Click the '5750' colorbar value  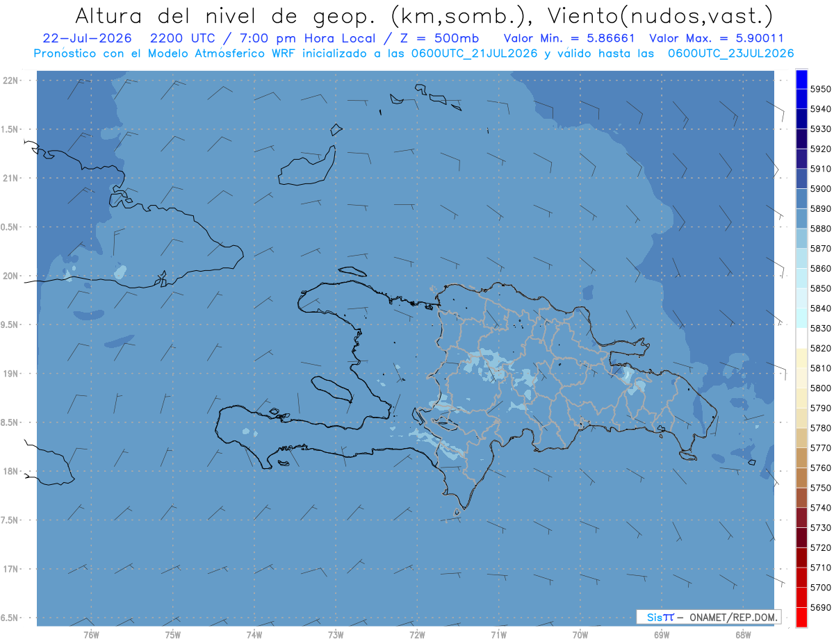point(820,488)
